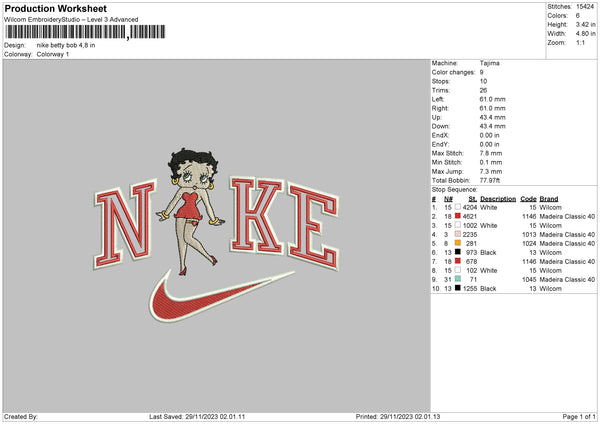Click the red swatch beside stitch count 678
600x424 pixels.
coord(458,261)
